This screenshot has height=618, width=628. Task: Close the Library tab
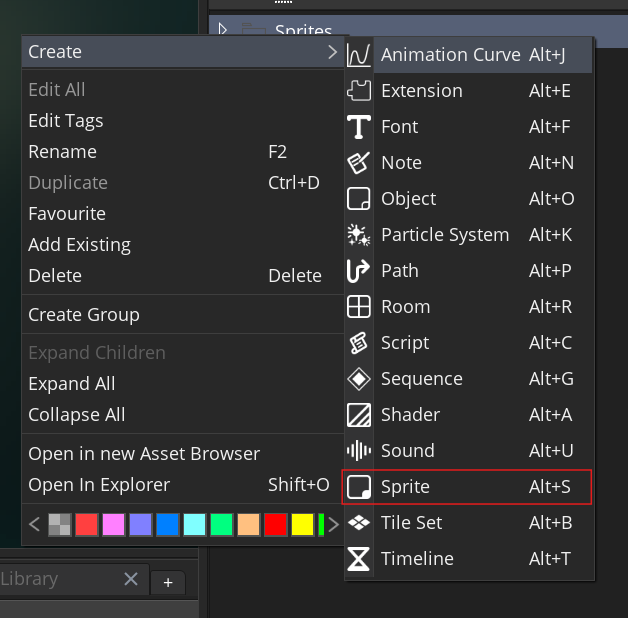(131, 579)
